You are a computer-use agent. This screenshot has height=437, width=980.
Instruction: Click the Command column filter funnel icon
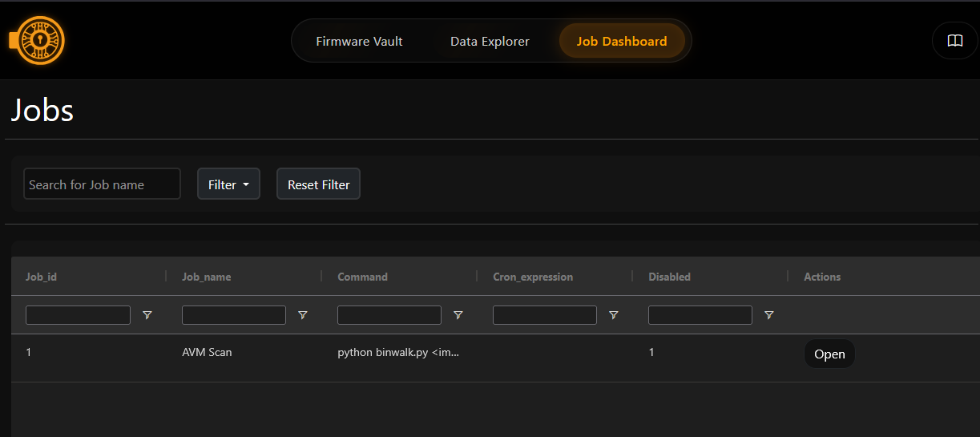click(458, 315)
